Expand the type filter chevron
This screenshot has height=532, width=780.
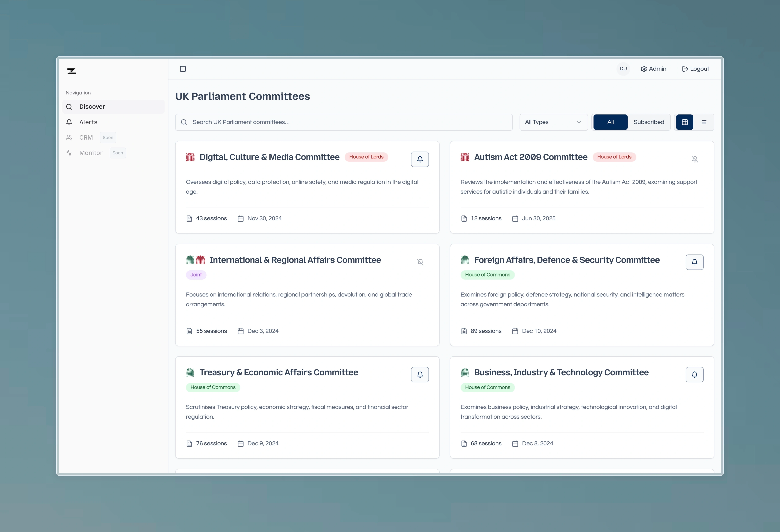coord(579,122)
